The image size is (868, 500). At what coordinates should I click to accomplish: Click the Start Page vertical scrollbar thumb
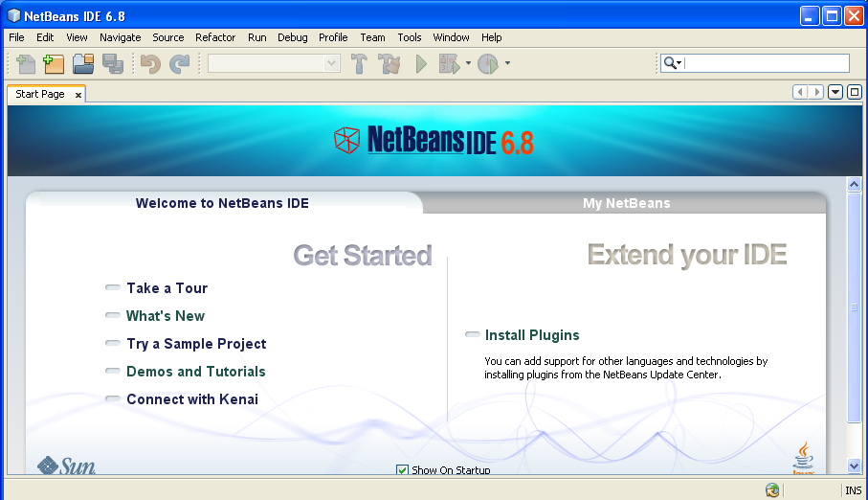pyautogui.click(x=854, y=307)
